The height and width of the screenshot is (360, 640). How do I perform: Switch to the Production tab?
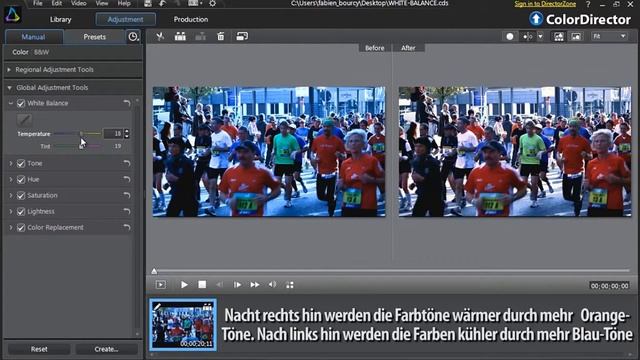click(191, 19)
